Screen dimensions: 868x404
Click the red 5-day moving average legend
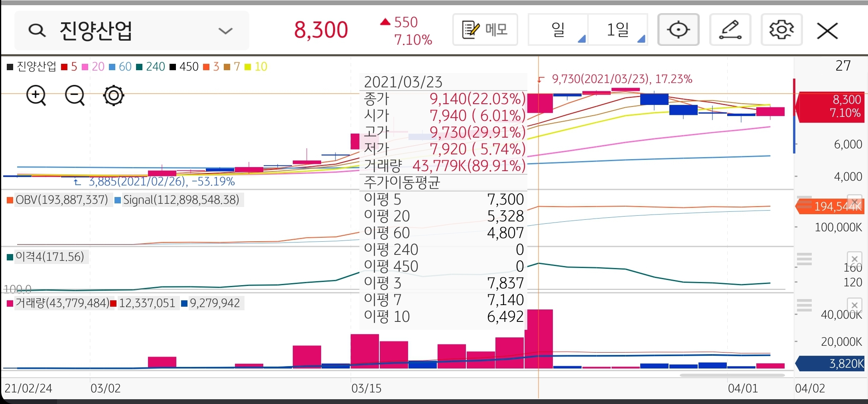tap(69, 67)
